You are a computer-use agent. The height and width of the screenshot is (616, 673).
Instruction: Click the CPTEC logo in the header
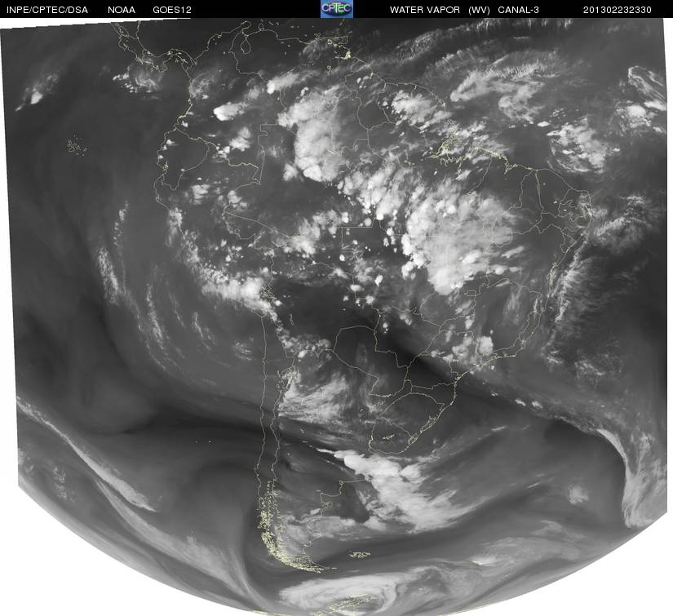(x=337, y=9)
